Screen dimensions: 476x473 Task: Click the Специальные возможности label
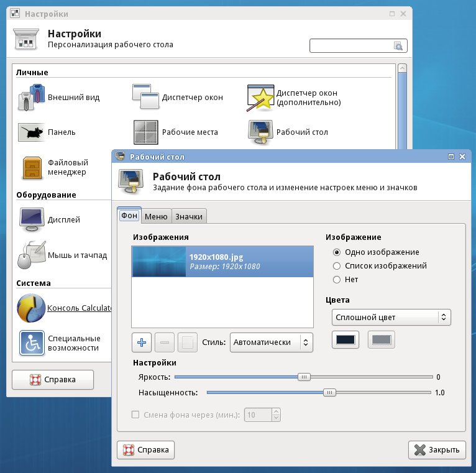tap(74, 343)
